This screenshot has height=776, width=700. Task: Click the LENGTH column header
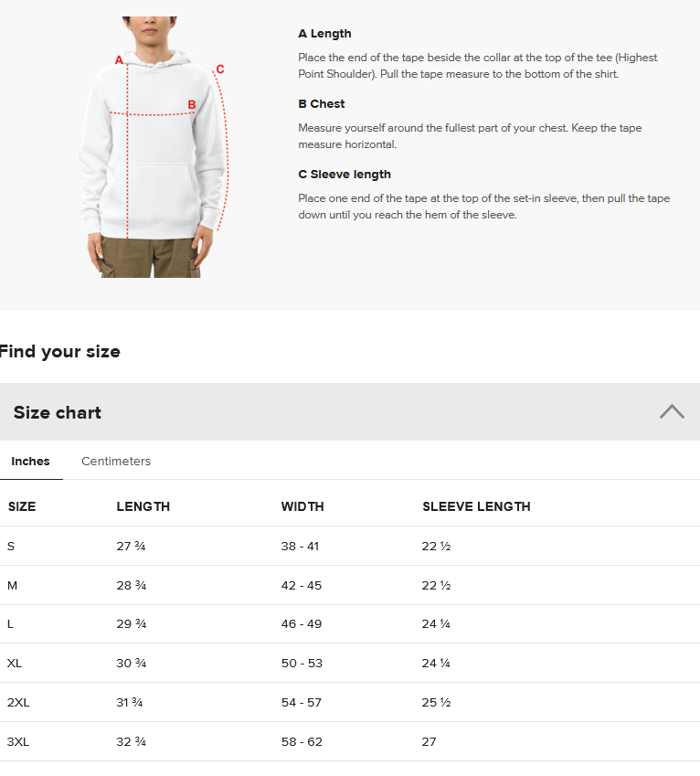coord(143,506)
